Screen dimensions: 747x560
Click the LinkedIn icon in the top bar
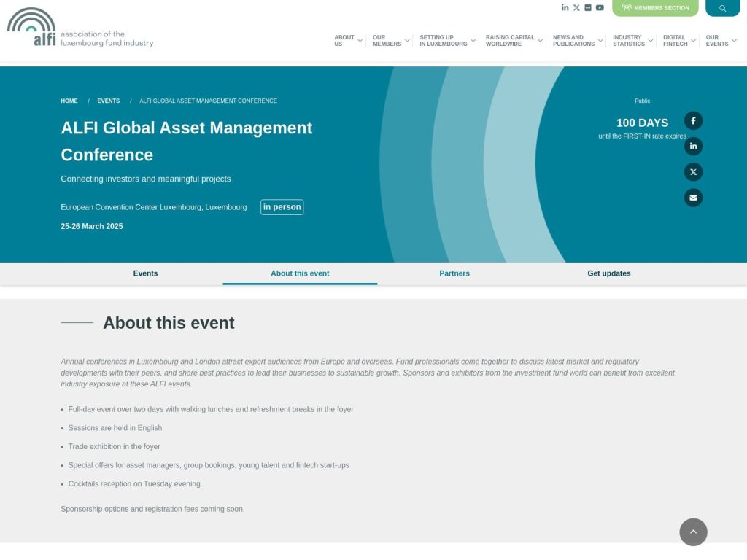tap(565, 7)
